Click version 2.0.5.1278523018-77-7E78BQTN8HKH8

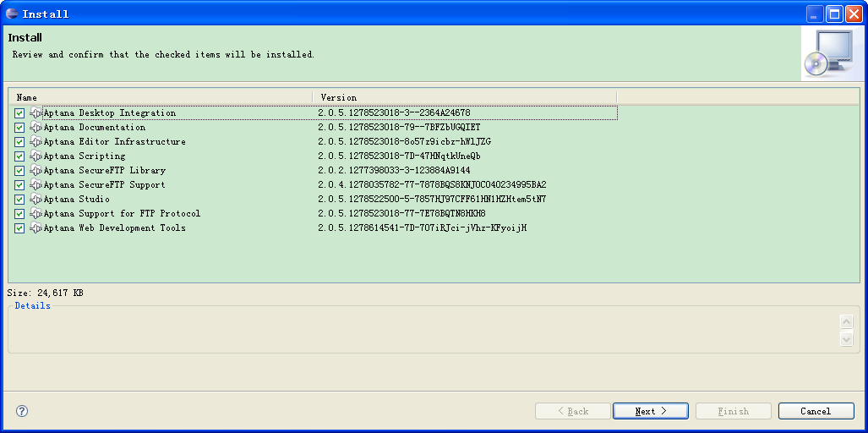point(402,214)
